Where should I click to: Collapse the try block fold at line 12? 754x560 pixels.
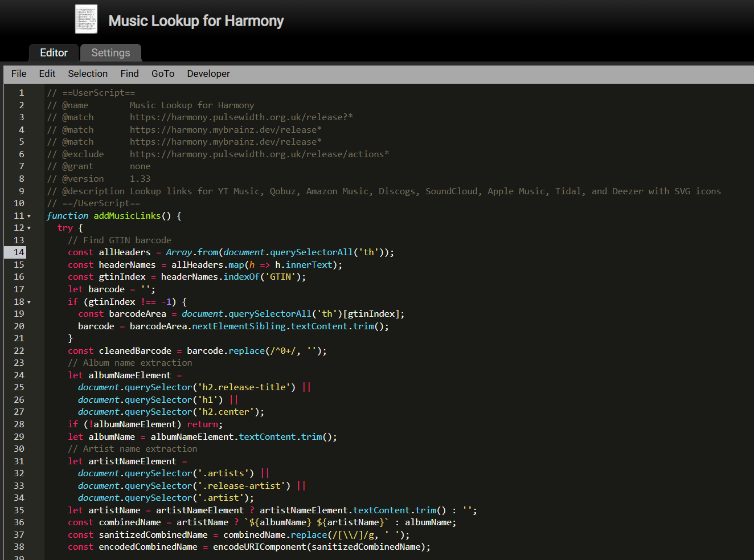(x=29, y=228)
